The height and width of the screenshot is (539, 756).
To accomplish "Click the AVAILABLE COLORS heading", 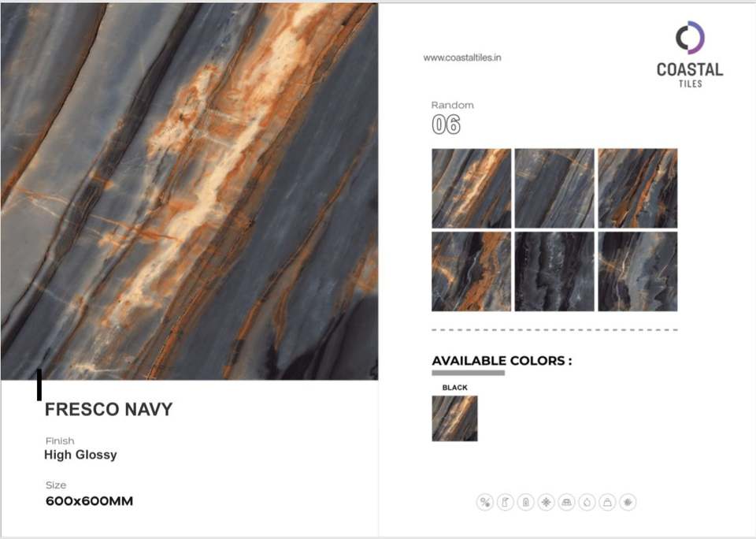I will [x=502, y=360].
